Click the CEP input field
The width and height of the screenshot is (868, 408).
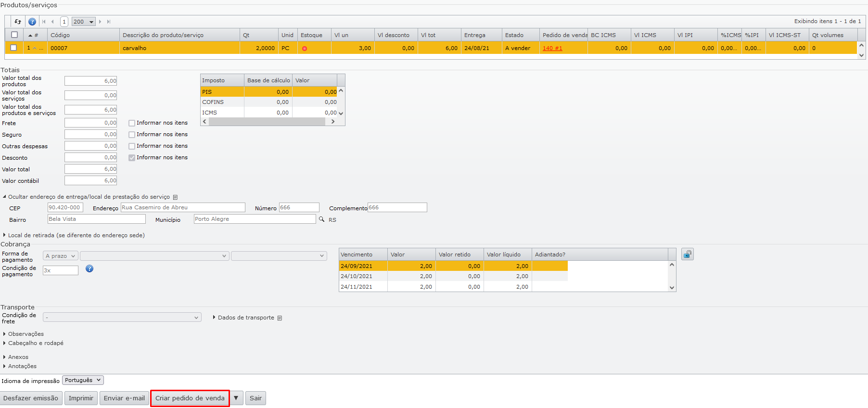65,207
